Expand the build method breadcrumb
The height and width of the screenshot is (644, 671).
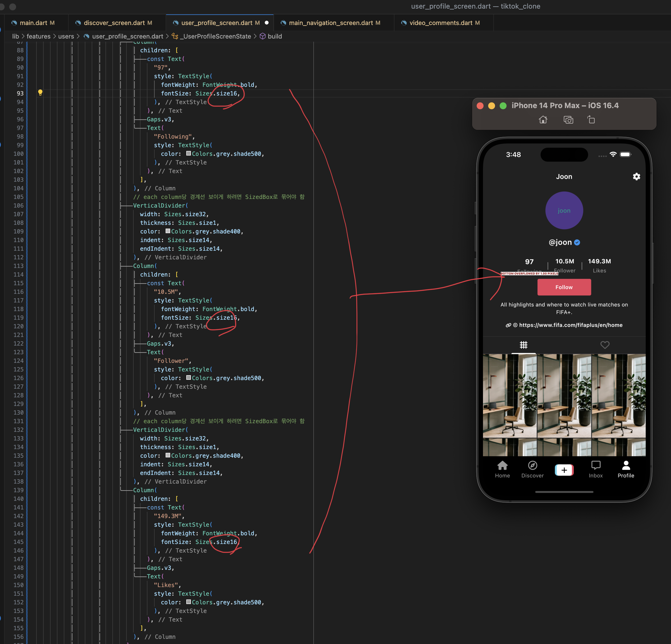(275, 36)
